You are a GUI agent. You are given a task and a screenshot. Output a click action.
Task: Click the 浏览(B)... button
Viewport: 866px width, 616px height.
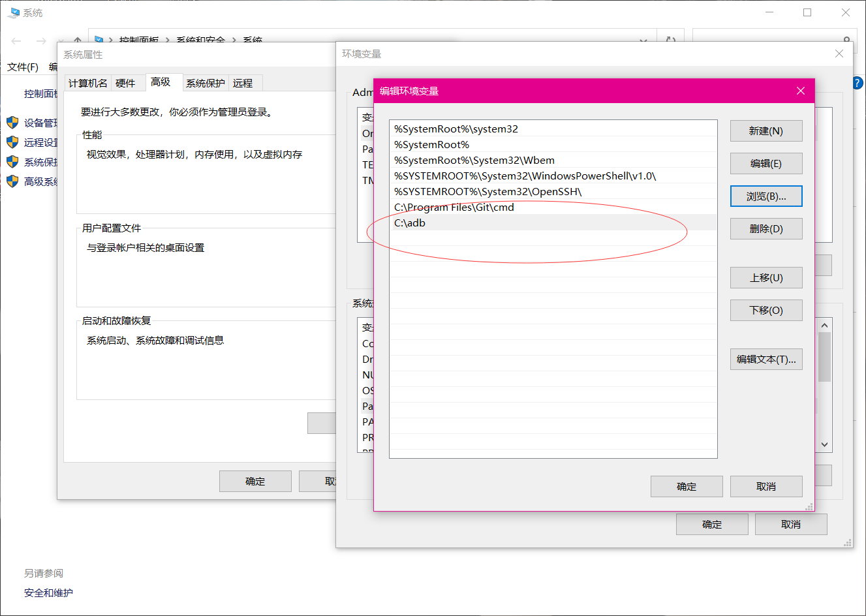pyautogui.click(x=766, y=196)
